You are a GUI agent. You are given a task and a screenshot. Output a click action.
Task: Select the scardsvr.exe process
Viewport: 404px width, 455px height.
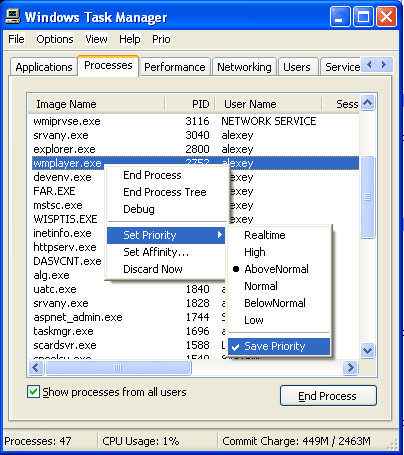[129, 345]
